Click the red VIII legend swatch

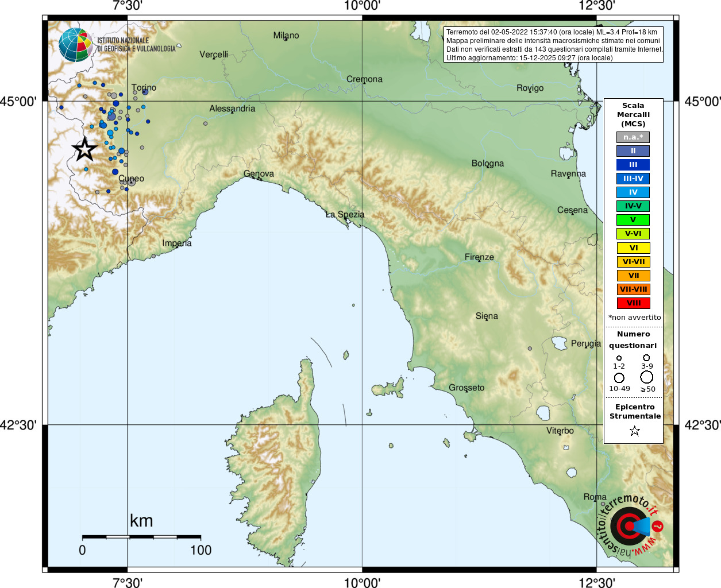(633, 303)
